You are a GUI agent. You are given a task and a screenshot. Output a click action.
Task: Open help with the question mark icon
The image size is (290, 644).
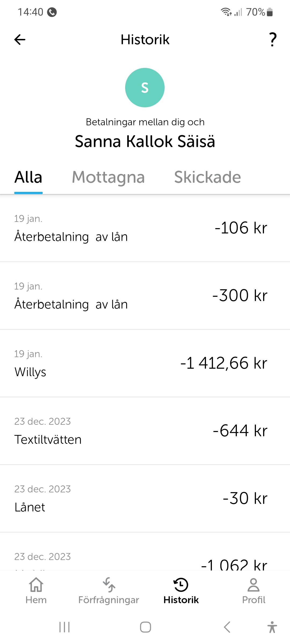click(273, 40)
